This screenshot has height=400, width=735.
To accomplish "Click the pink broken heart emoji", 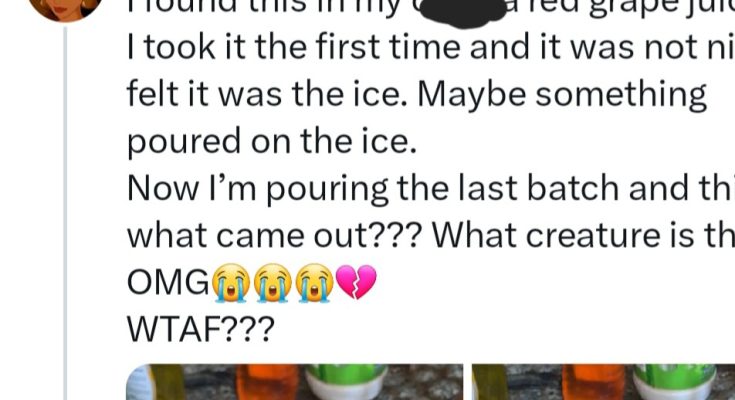I will (356, 282).
